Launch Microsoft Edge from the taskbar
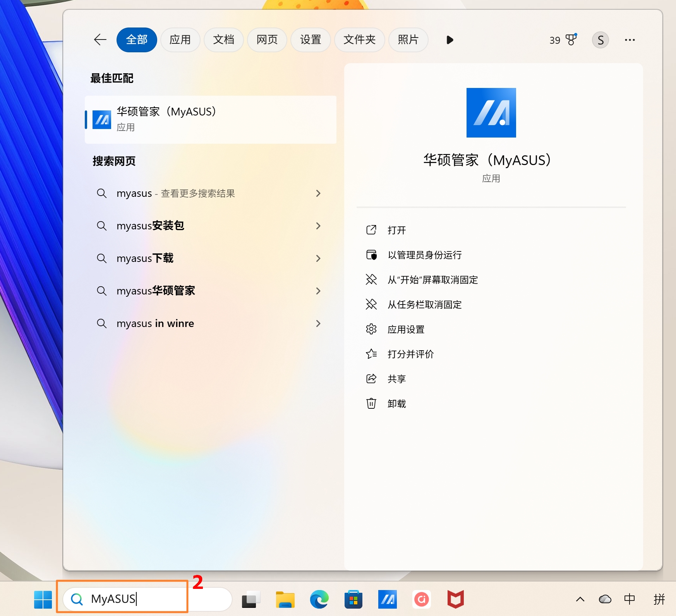This screenshot has height=616, width=676. pyautogui.click(x=319, y=599)
